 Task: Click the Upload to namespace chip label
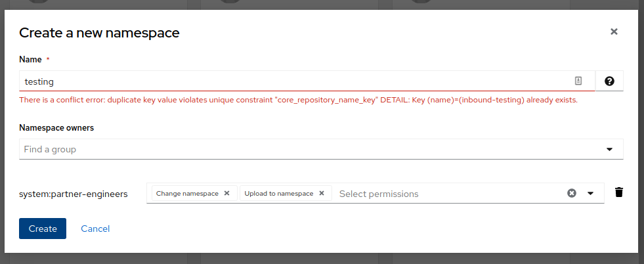278,194
